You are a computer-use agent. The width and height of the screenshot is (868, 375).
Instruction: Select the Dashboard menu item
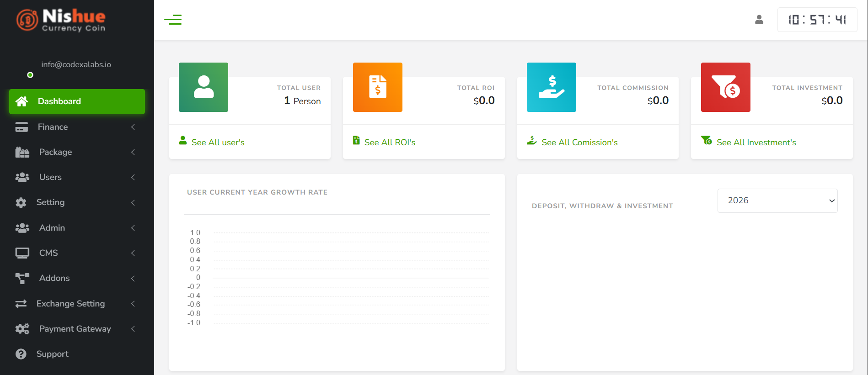77,101
